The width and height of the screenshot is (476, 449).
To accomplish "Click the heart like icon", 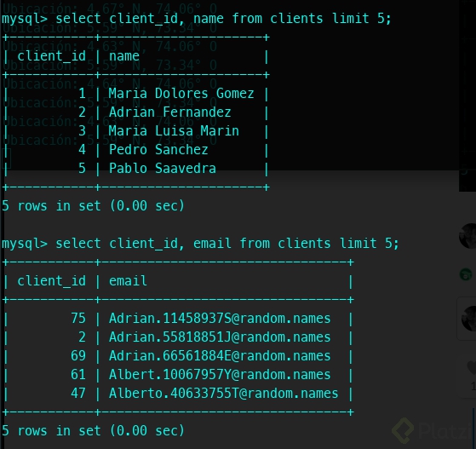I will (x=472, y=367).
